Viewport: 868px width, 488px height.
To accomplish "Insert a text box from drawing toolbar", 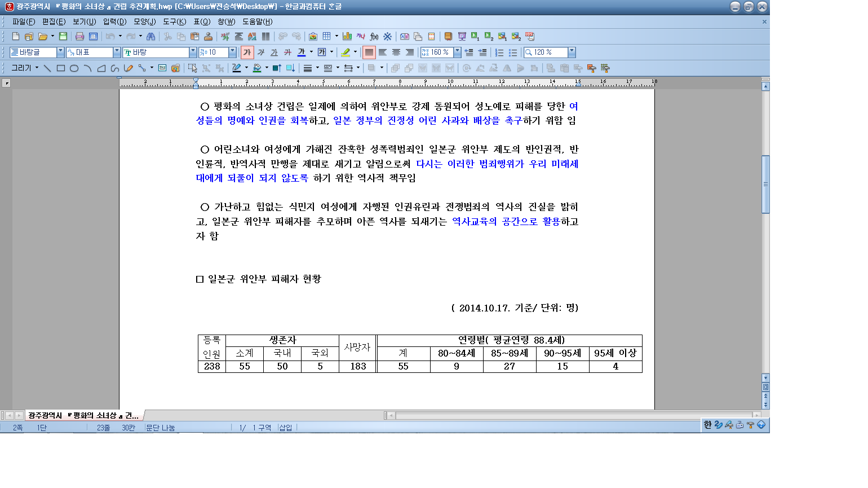I will [162, 68].
